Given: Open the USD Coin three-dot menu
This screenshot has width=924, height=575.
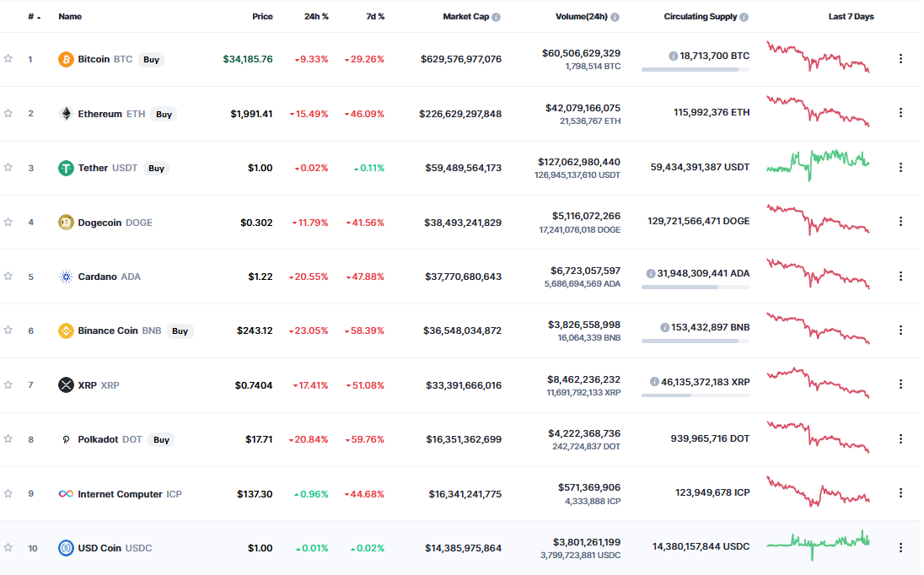Looking at the screenshot, I should pos(900,547).
